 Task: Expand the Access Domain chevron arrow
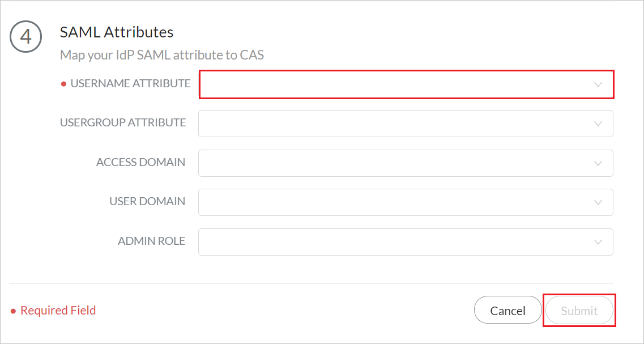(598, 163)
